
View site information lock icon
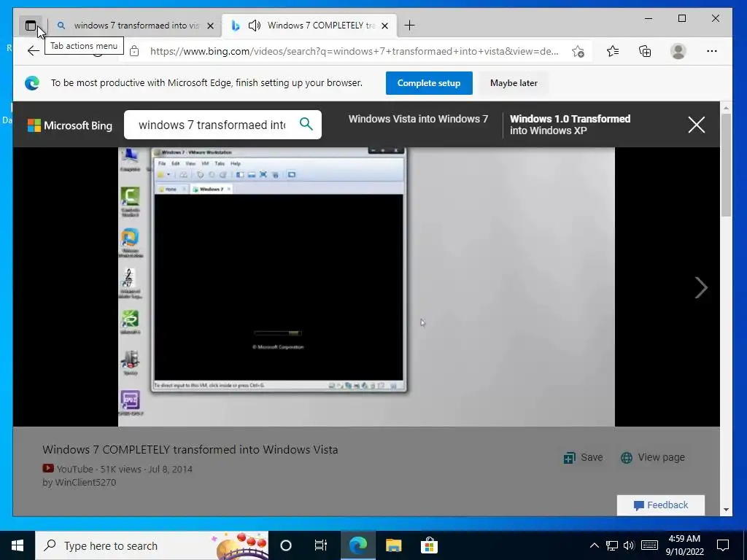(134, 51)
